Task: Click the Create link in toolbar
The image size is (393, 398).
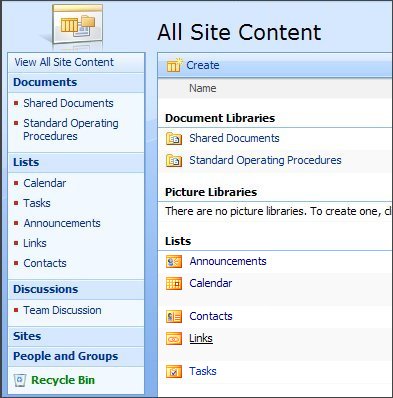Action: (x=203, y=65)
